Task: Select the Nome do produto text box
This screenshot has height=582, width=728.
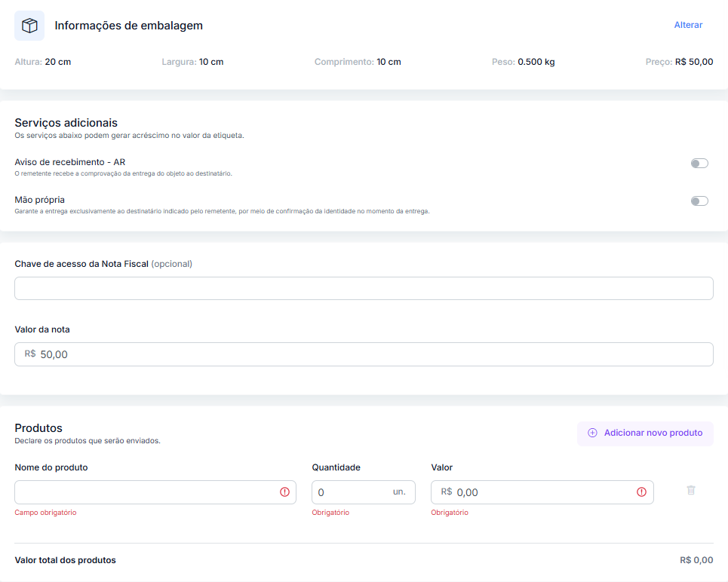Action: [147, 492]
